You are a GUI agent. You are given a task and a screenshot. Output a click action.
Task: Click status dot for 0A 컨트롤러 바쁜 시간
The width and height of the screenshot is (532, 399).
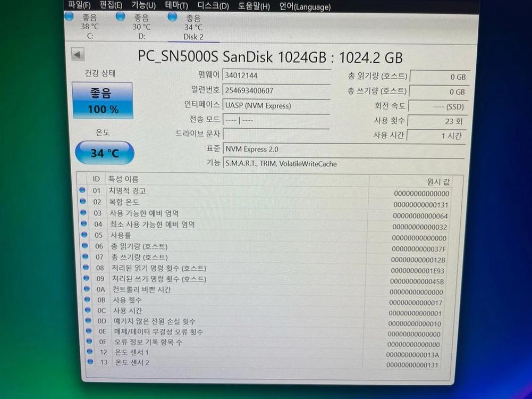coord(87,289)
